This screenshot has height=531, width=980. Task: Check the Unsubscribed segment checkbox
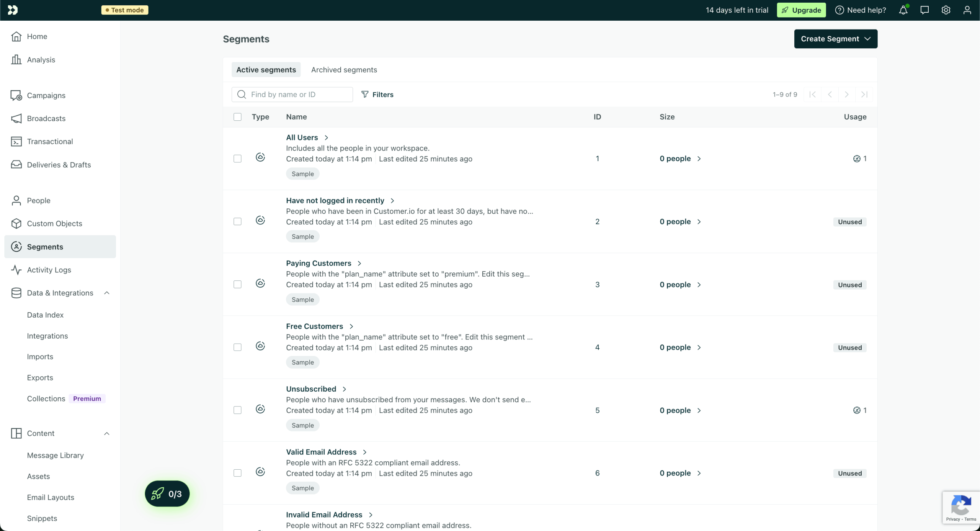[237, 410]
